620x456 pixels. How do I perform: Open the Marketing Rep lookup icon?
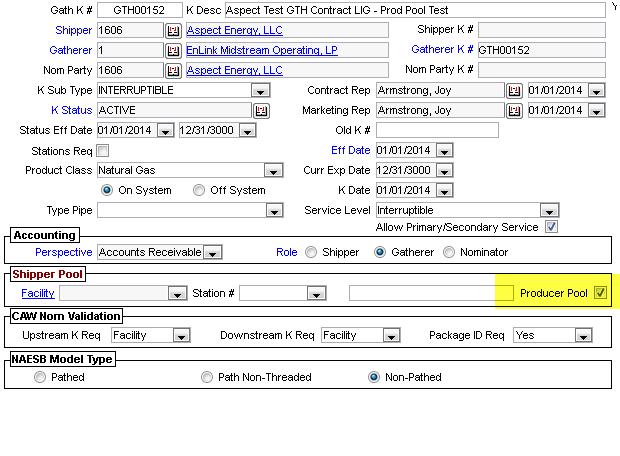pos(515,110)
